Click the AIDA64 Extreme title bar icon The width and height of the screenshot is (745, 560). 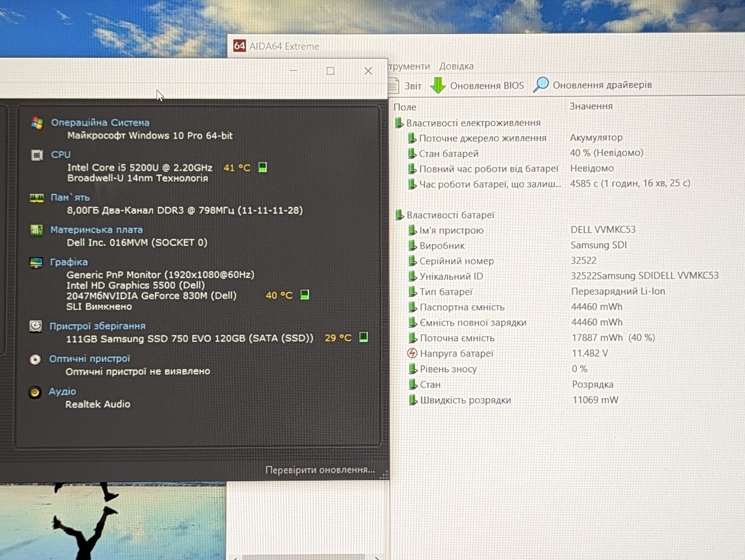point(239,46)
